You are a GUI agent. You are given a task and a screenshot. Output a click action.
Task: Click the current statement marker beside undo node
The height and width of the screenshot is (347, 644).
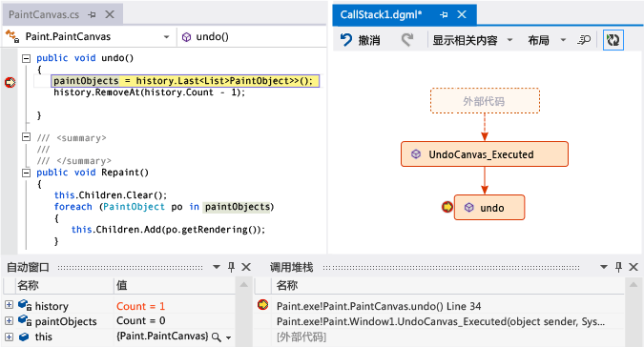point(447,207)
